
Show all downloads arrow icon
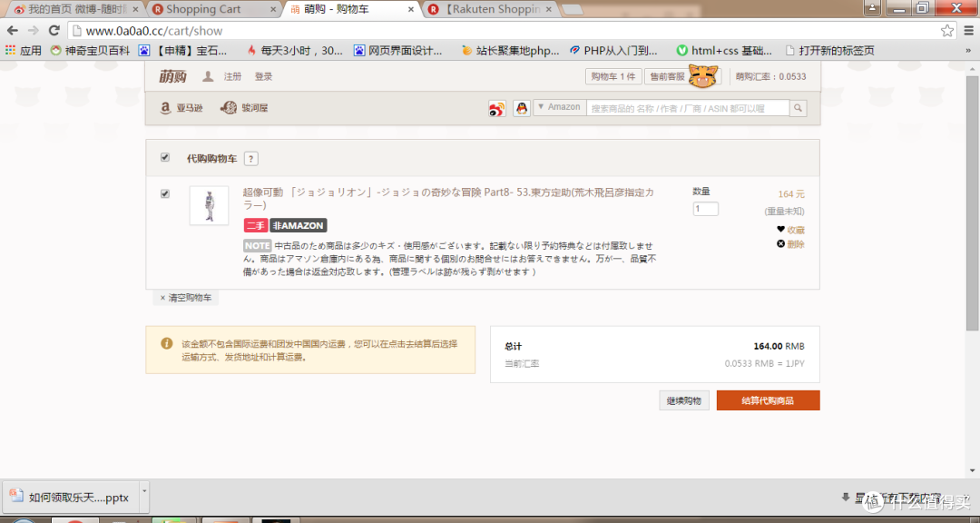pyautogui.click(x=846, y=498)
